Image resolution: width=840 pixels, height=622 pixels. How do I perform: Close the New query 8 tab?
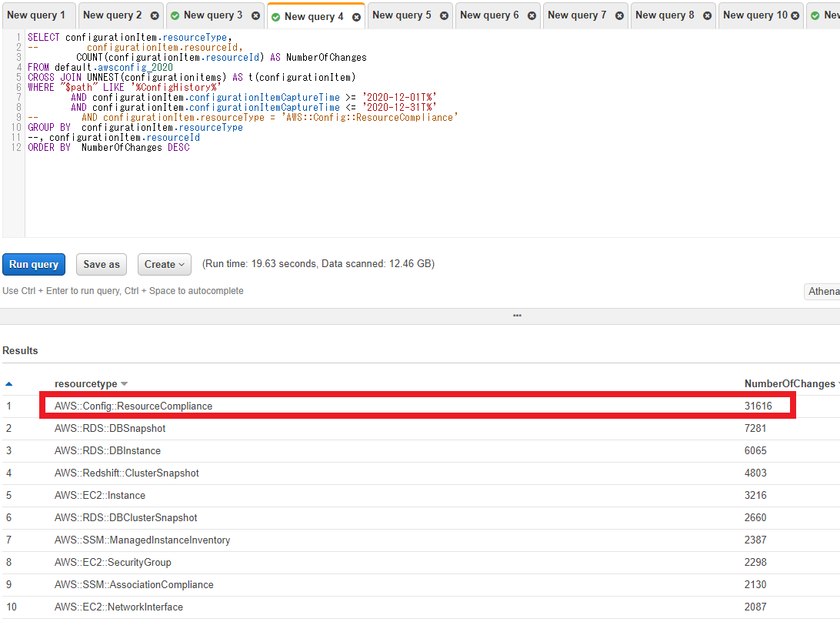(707, 15)
